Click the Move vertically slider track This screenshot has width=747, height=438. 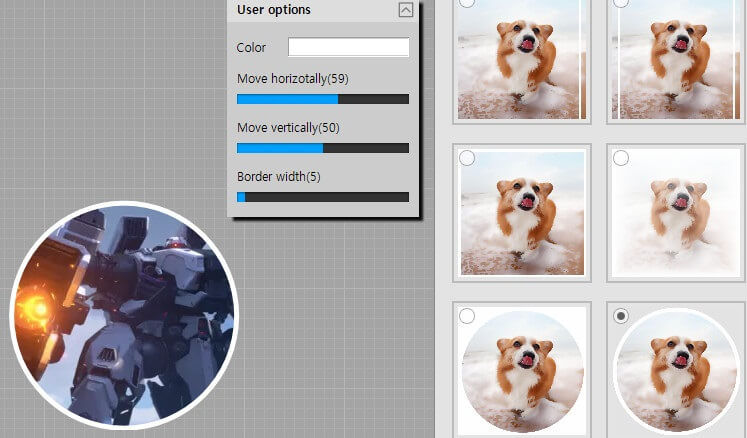click(x=322, y=148)
